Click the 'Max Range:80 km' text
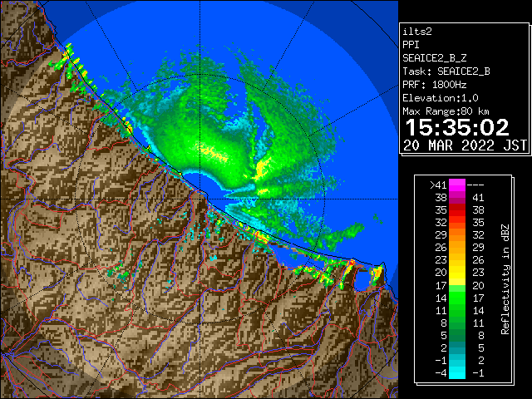532x399 pixels. tap(446, 111)
